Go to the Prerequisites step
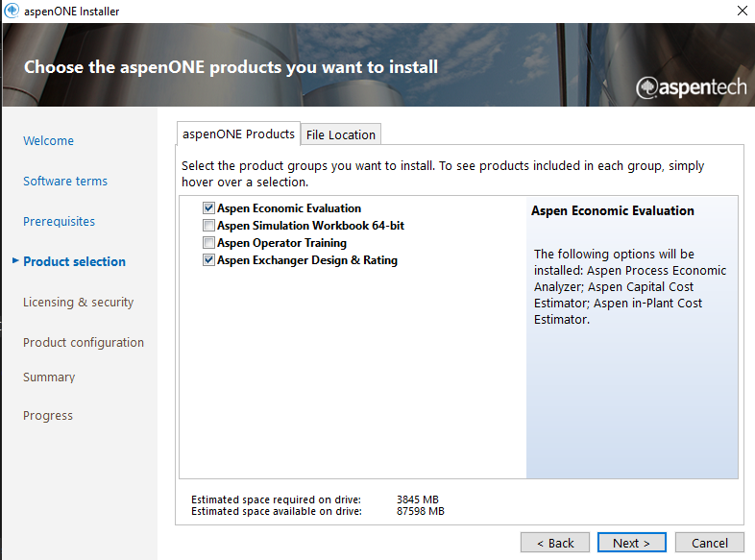This screenshot has height=560, width=755. coord(59,222)
